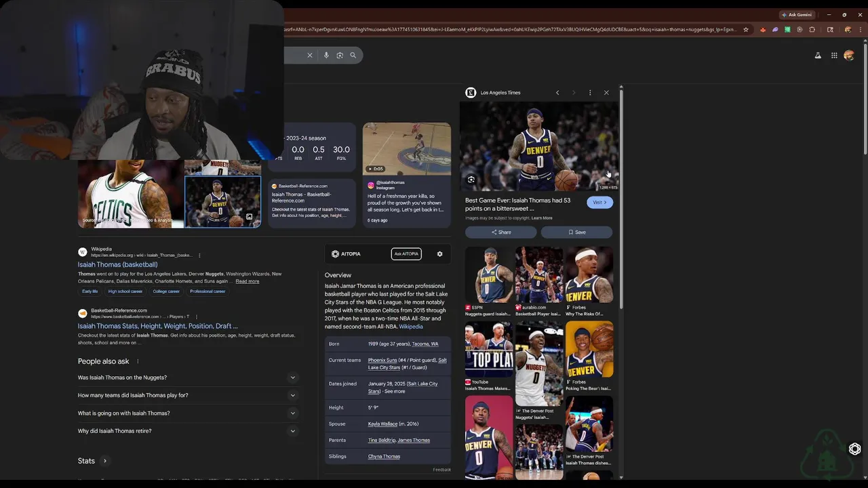The width and height of the screenshot is (868, 488).
Task: Select the highlighted Denver jersey thumbnail
Action: coord(223,202)
